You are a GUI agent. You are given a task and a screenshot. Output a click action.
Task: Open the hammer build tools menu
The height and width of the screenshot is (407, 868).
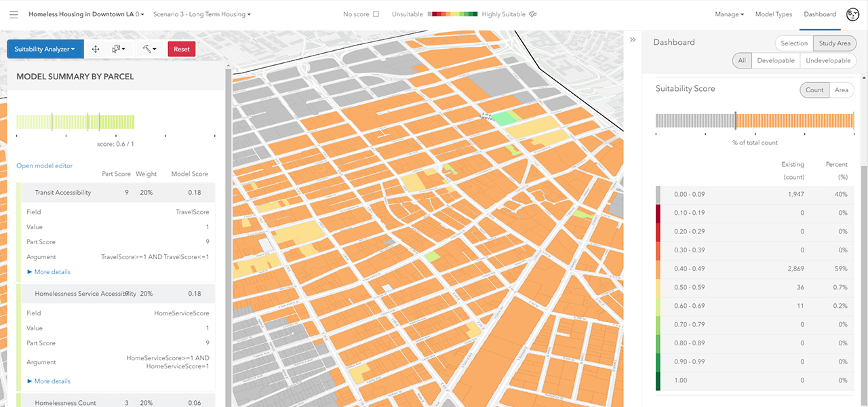[x=150, y=49]
